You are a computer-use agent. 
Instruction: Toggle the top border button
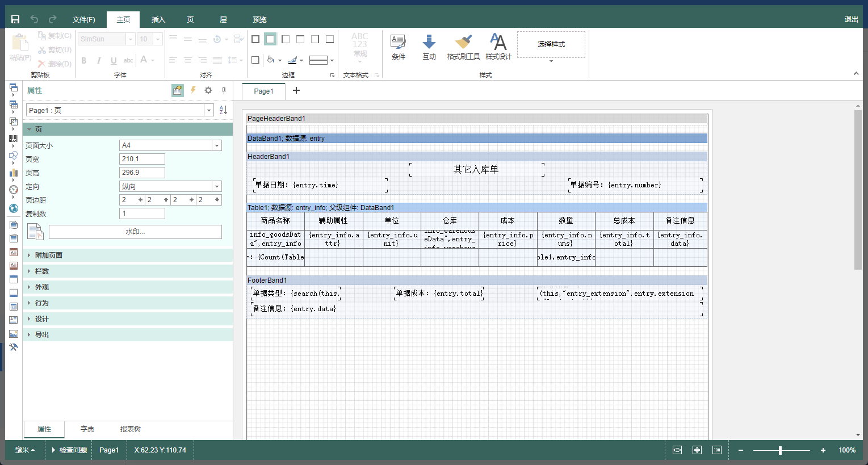[x=300, y=39]
